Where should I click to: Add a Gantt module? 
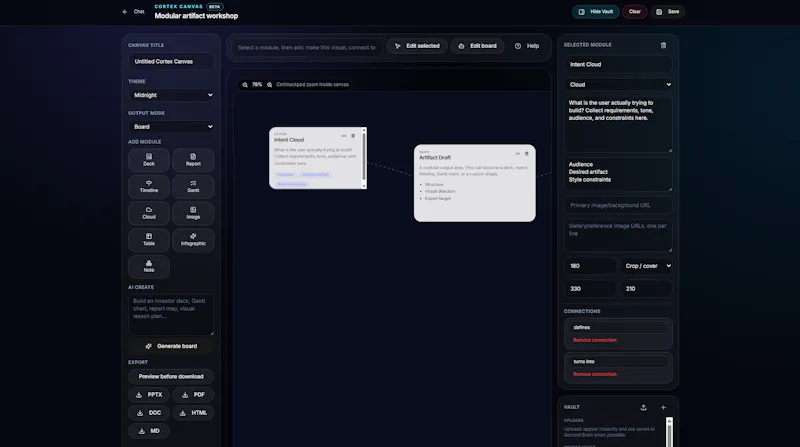click(x=193, y=186)
